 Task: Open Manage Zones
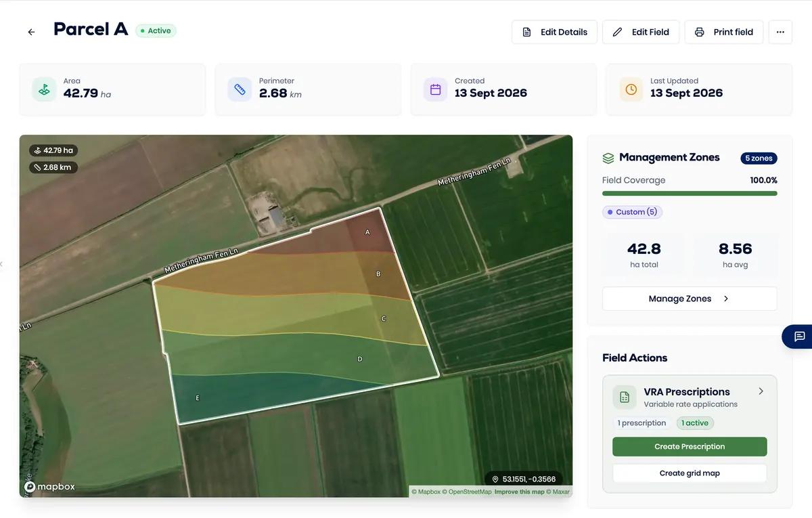click(x=690, y=299)
